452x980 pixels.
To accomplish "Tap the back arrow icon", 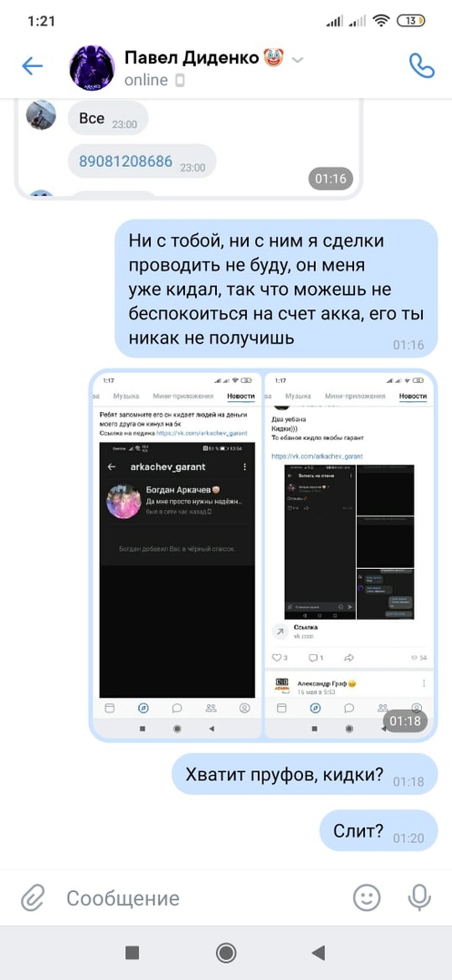I will click(32, 65).
